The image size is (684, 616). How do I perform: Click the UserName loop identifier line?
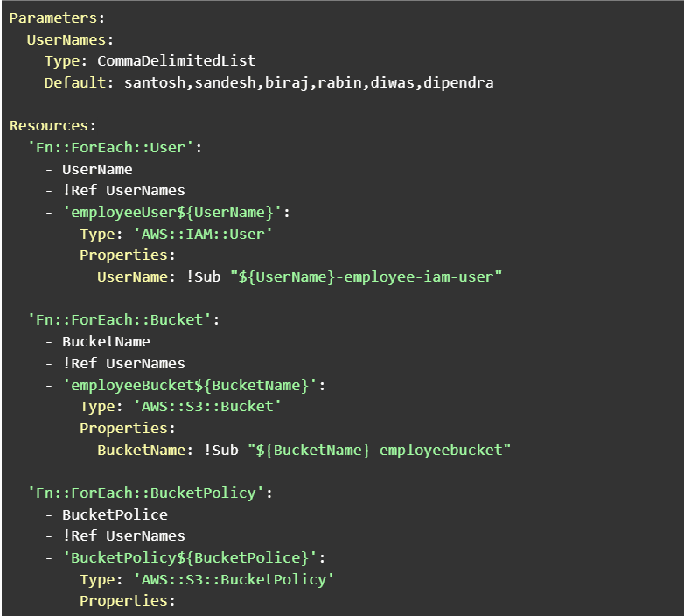click(x=97, y=169)
